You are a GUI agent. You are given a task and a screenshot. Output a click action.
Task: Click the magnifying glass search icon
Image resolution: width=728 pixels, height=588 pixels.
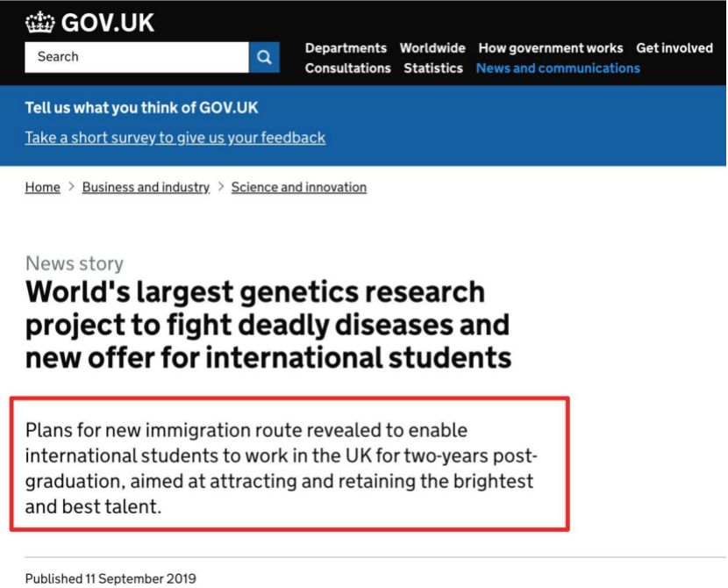pyautogui.click(x=264, y=57)
